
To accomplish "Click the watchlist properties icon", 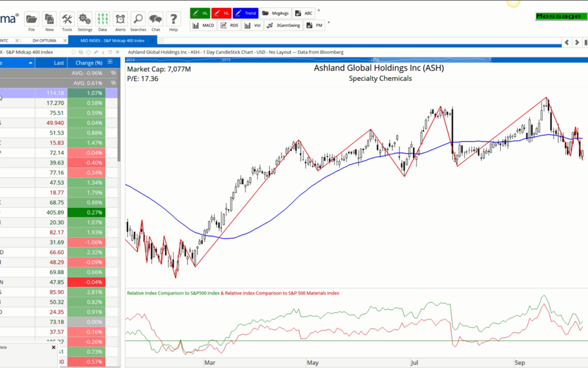I will (103, 52).
